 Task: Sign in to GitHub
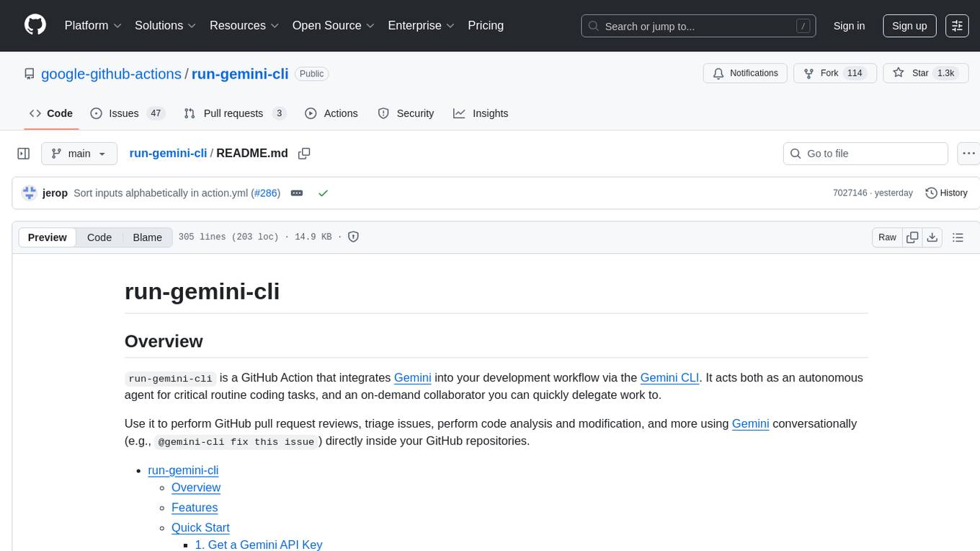click(849, 26)
